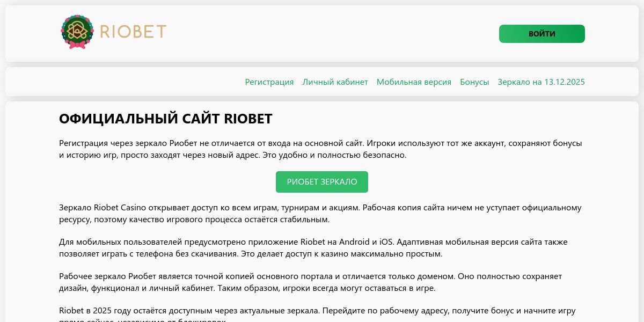Click the РИОБЕТ ЗЕРКАЛО button

pyautogui.click(x=322, y=182)
